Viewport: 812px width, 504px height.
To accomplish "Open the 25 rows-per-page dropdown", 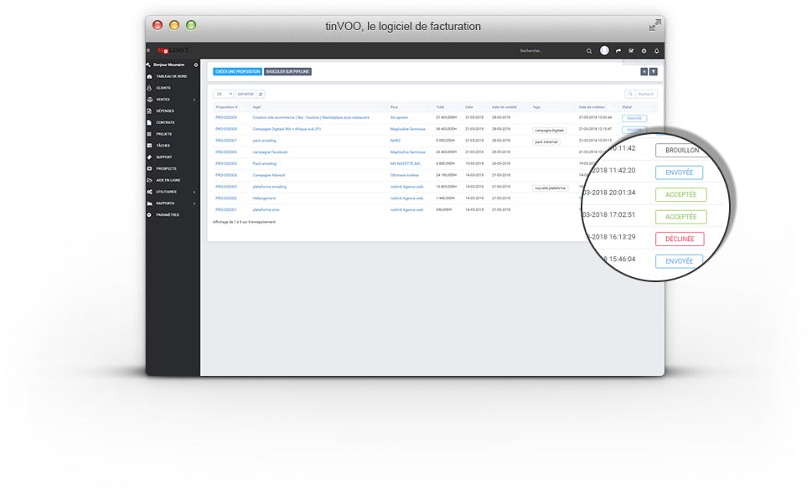I will pyautogui.click(x=223, y=94).
